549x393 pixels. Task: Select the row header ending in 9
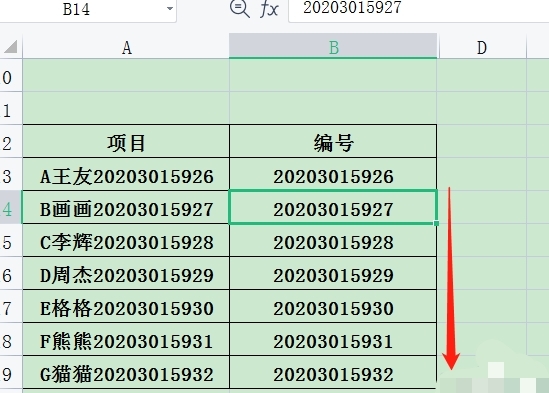tap(11, 373)
